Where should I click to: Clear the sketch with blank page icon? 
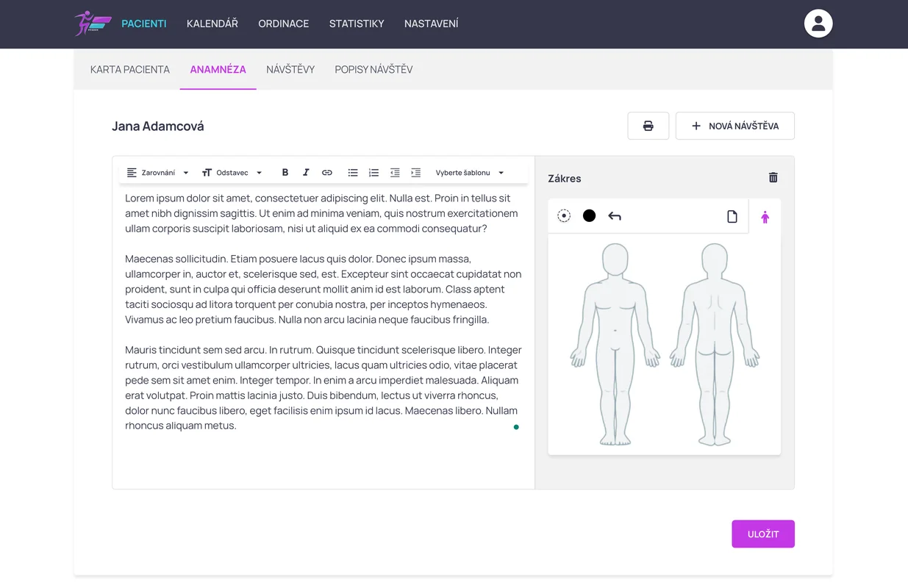click(732, 216)
